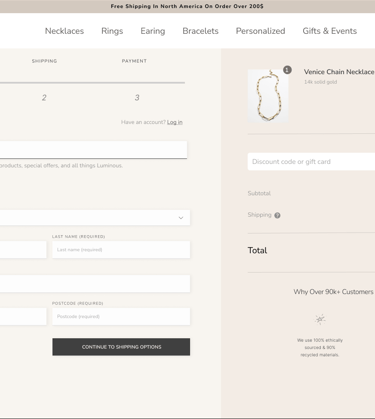375x419 pixels.
Task: Click the Last name input field
Action: coord(121,250)
